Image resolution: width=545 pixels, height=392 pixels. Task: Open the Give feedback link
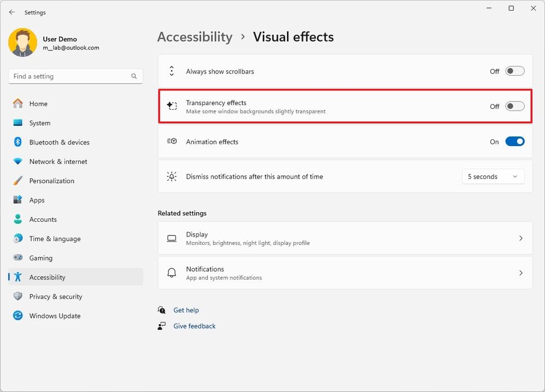click(x=194, y=326)
